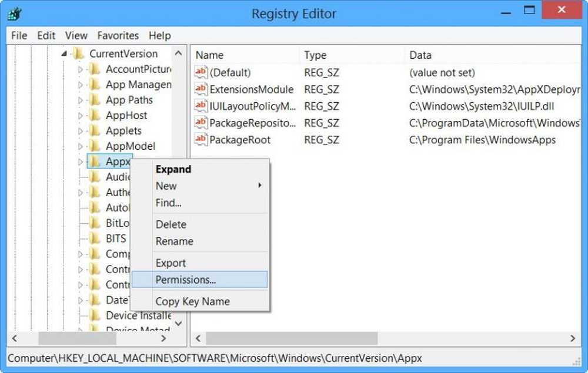This screenshot has width=588, height=373.
Task: Click the string icon beside PackageRoot
Action: point(201,140)
